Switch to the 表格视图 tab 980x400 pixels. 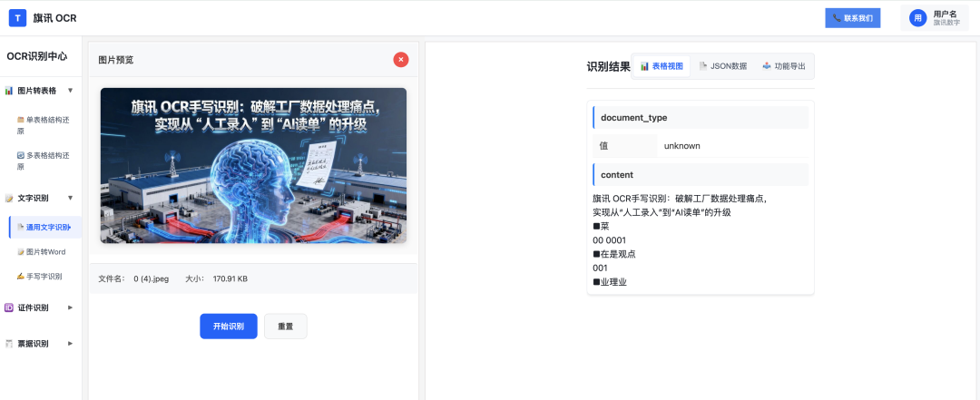661,66
